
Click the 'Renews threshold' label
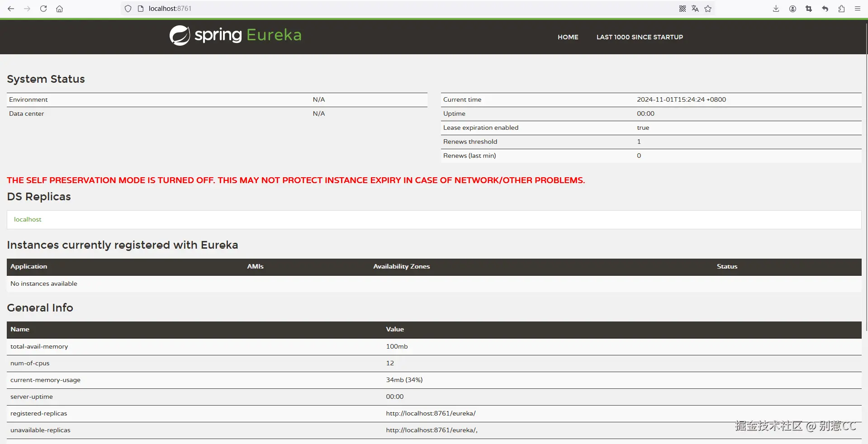click(x=470, y=142)
